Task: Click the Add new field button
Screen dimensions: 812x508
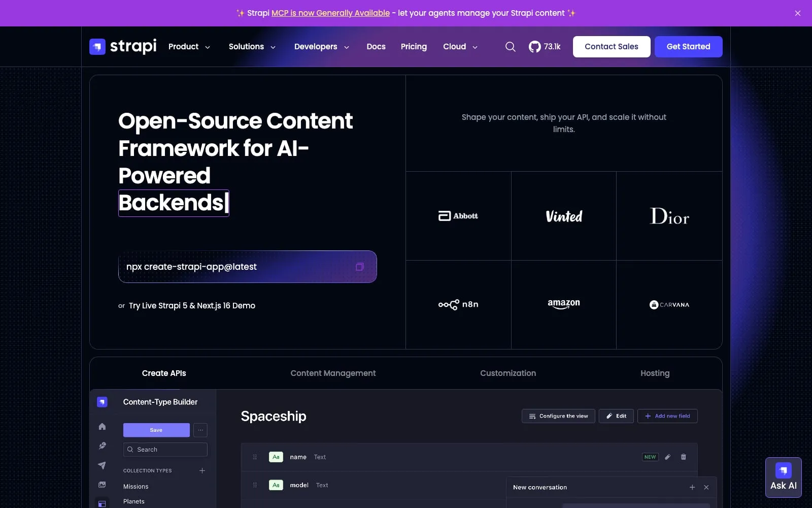Action: (x=667, y=416)
